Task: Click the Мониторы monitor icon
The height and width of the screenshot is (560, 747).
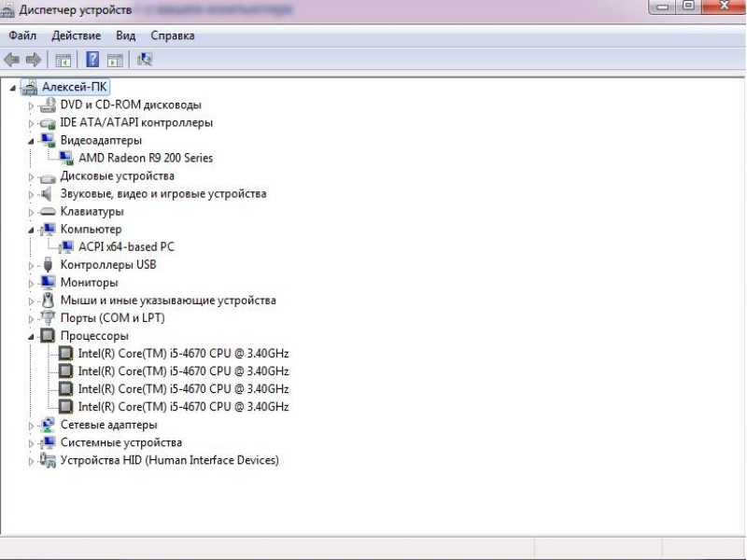Action: [x=48, y=283]
